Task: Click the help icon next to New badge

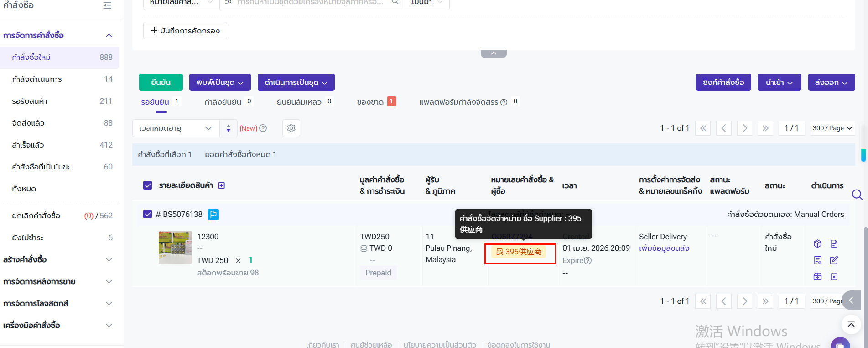Action: [x=263, y=128]
